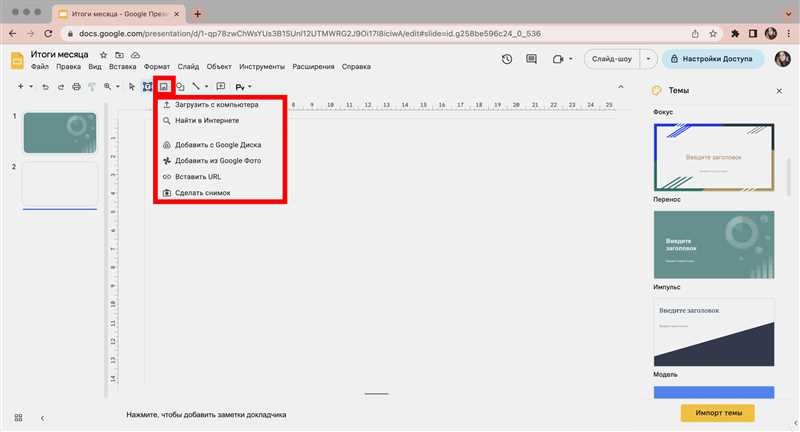
Task: Redo the last action
Action: 61,87
